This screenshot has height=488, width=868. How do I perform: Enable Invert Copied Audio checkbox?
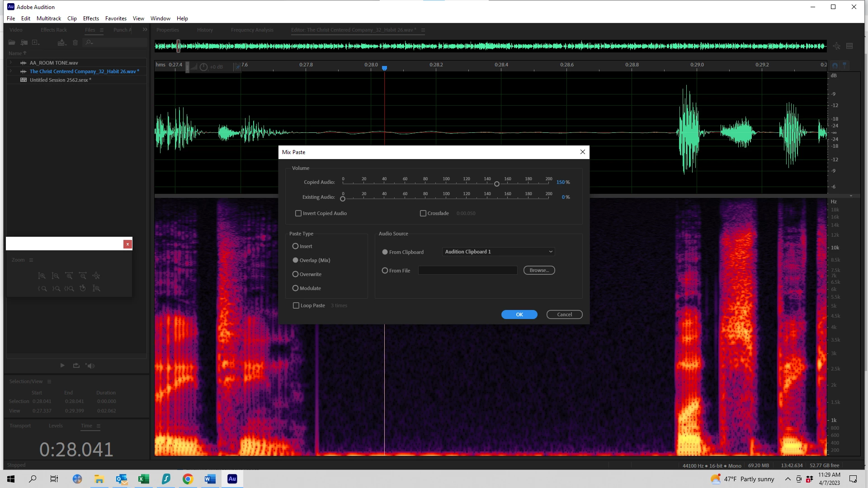pos(298,213)
